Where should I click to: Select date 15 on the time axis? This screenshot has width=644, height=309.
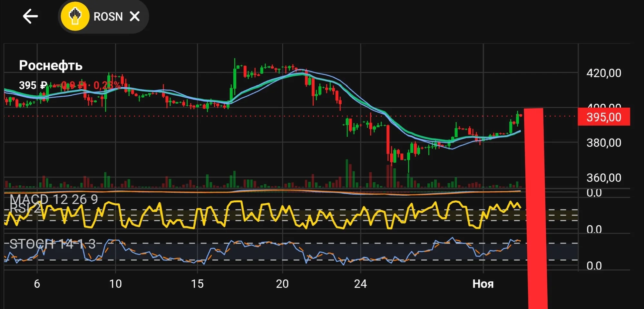(197, 284)
